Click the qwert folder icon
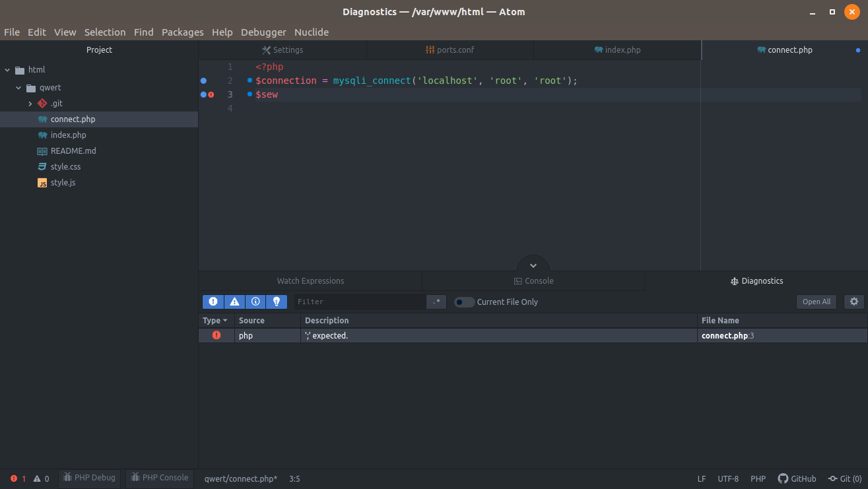The height and width of the screenshot is (489, 868). pyautogui.click(x=31, y=88)
